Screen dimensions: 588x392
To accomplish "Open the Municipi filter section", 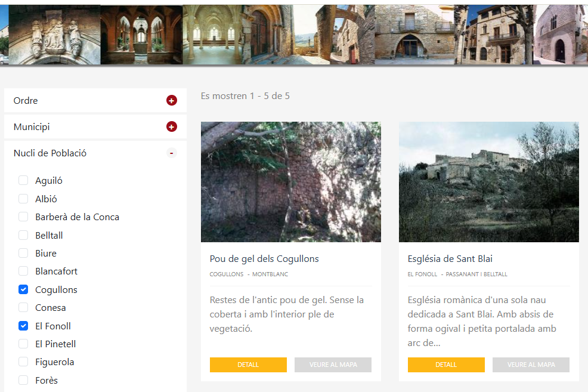I will [x=32, y=127].
